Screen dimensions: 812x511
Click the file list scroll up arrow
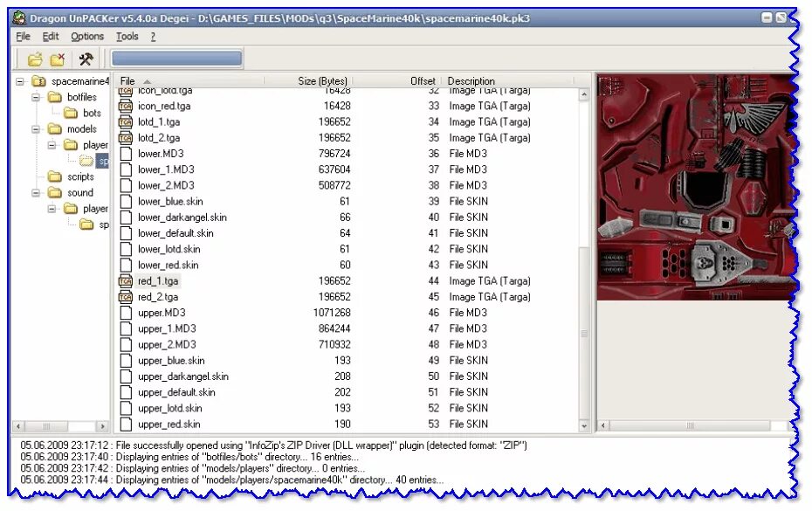pyautogui.click(x=583, y=94)
